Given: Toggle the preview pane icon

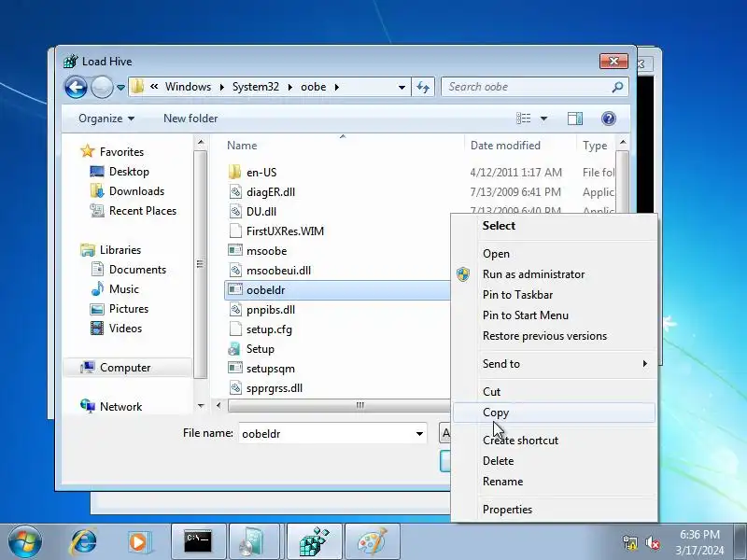Looking at the screenshot, I should click(x=575, y=119).
